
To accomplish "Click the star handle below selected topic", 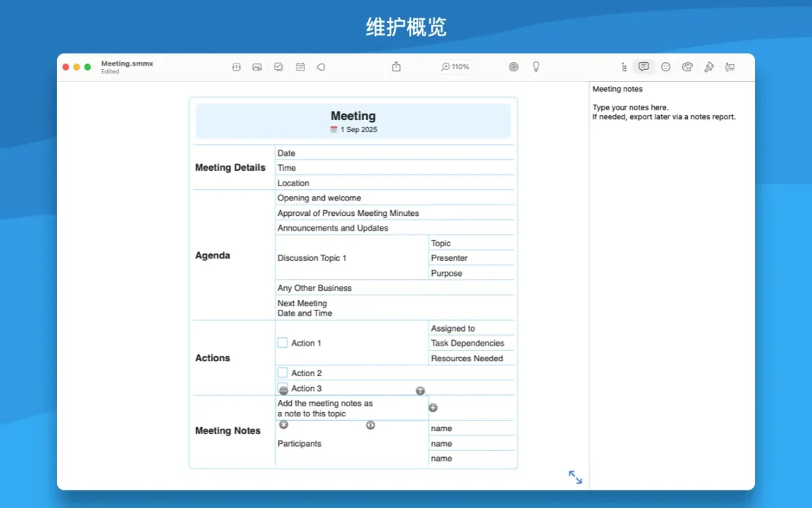I will (284, 425).
